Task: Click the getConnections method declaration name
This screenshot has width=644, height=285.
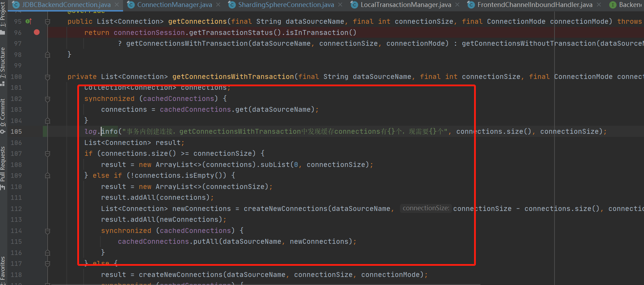Action: [198, 21]
